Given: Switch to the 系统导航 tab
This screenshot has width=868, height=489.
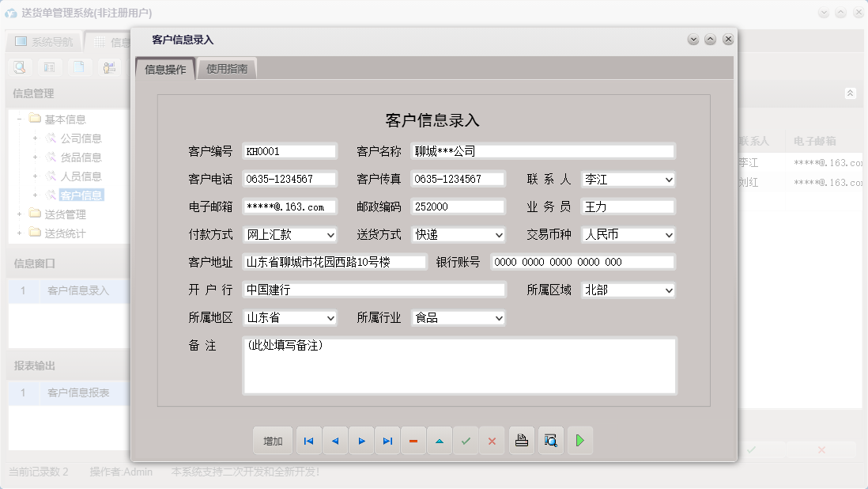Looking at the screenshot, I should click(x=43, y=41).
